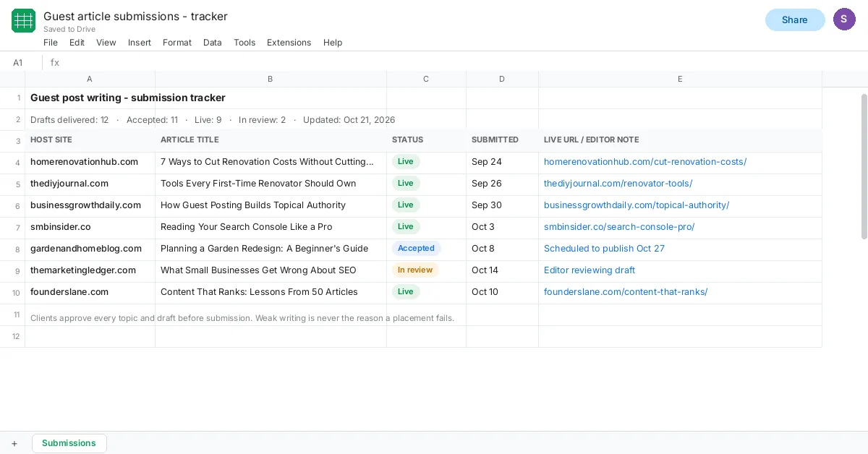Add a new sheet with plus icon
This screenshot has width=868, height=454.
[x=14, y=443]
